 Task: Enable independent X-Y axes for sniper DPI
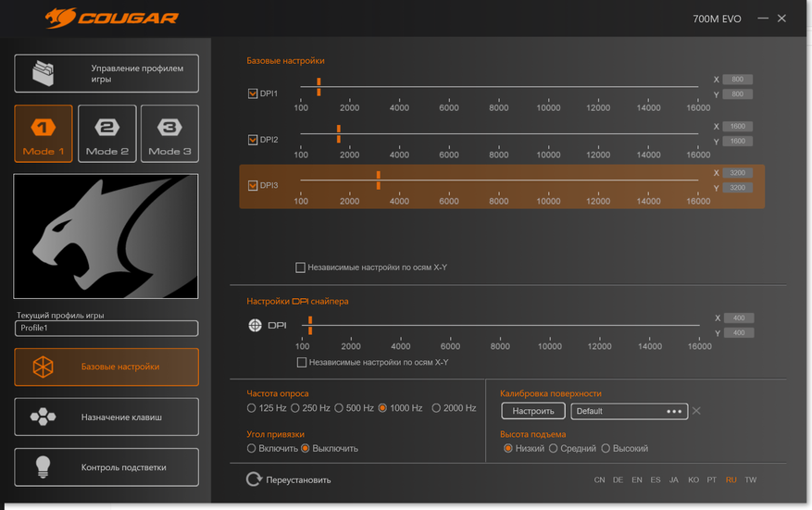[302, 363]
